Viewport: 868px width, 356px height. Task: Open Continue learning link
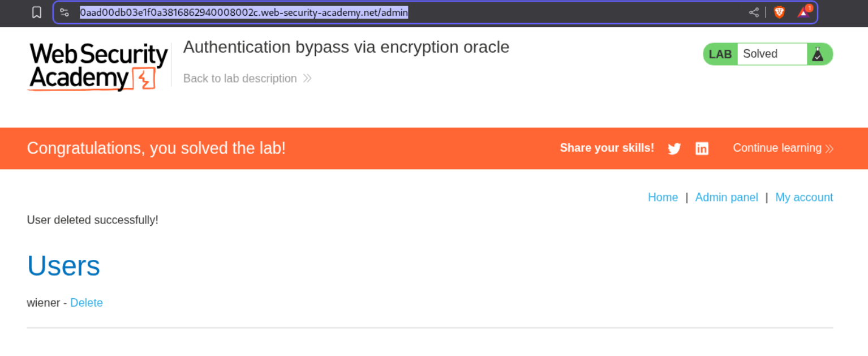coord(777,148)
